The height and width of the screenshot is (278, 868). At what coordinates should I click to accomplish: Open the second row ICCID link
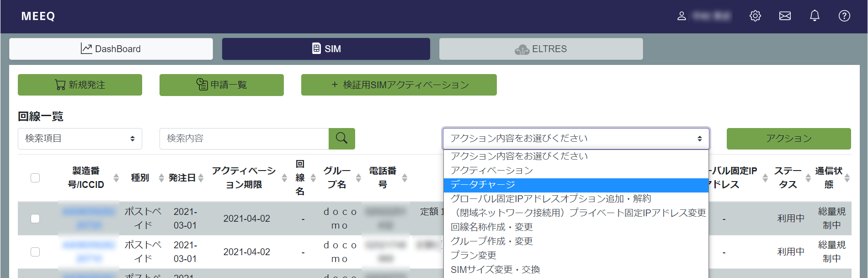pos(89,252)
